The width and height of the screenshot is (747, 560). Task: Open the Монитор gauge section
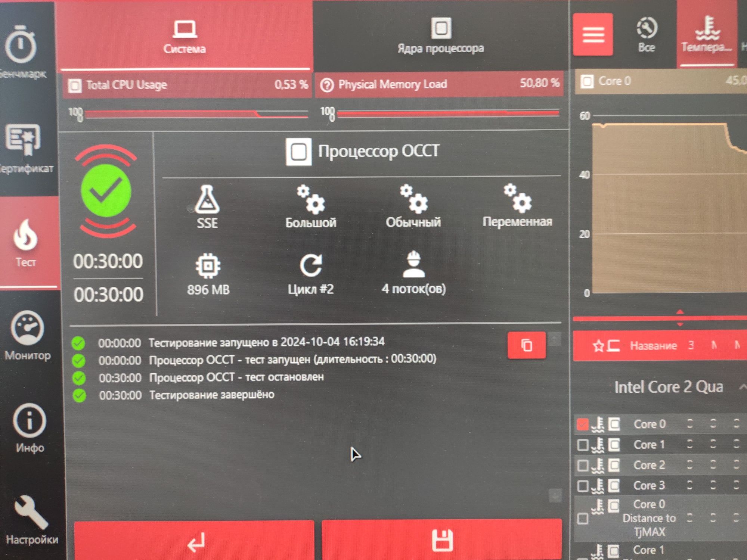click(27, 335)
